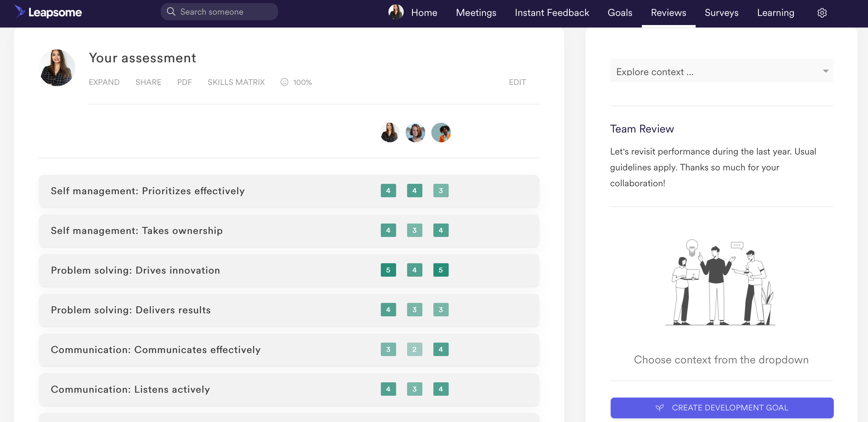This screenshot has width=868, height=422.
Task: Expand Communication: Communicates effectively row
Action: click(x=289, y=350)
